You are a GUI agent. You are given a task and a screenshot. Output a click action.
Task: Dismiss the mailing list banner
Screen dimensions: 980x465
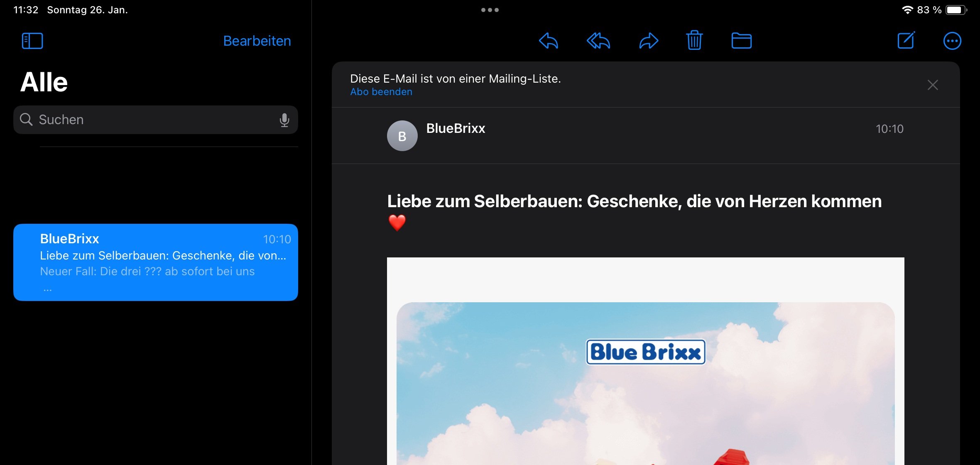933,85
